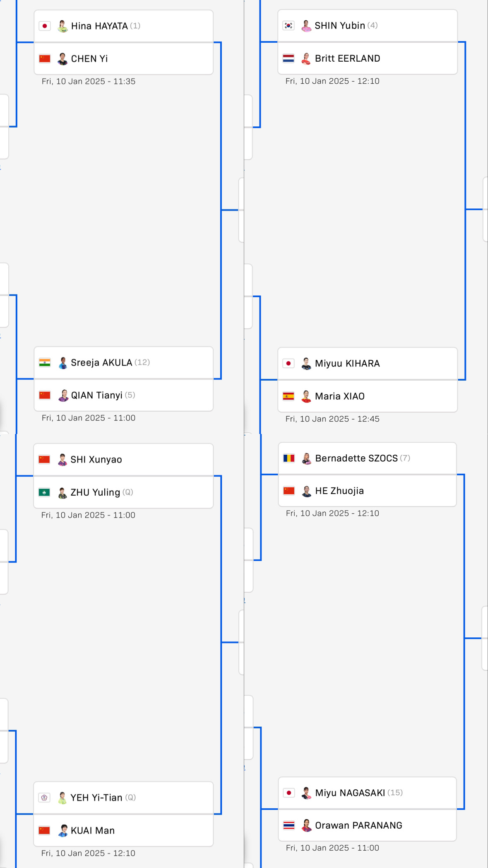Select KUAI Man player name
This screenshot has width=488, height=868.
pos(93,830)
